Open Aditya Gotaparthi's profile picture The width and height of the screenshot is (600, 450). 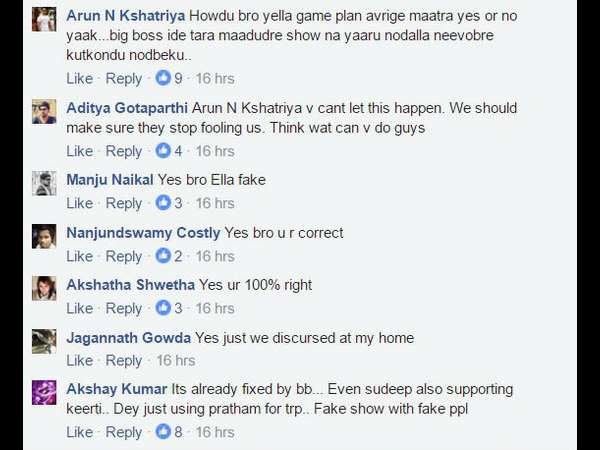pyautogui.click(x=44, y=111)
